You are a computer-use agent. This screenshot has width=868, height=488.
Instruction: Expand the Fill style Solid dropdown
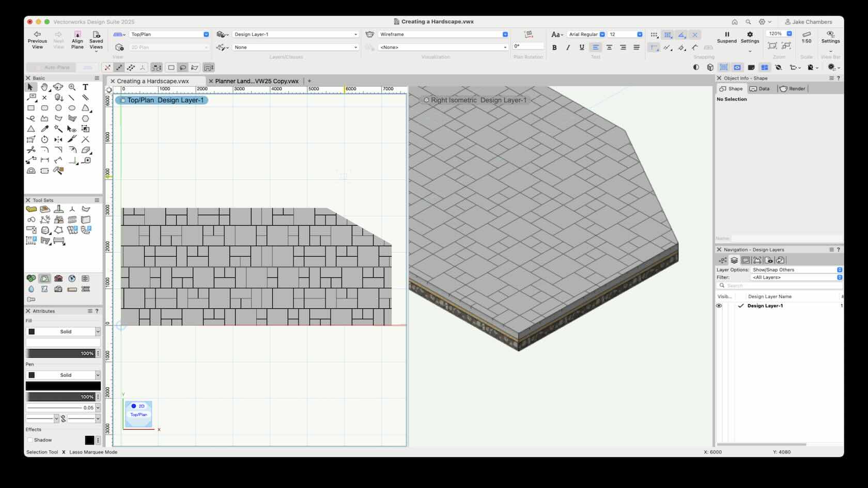pyautogui.click(x=97, y=332)
